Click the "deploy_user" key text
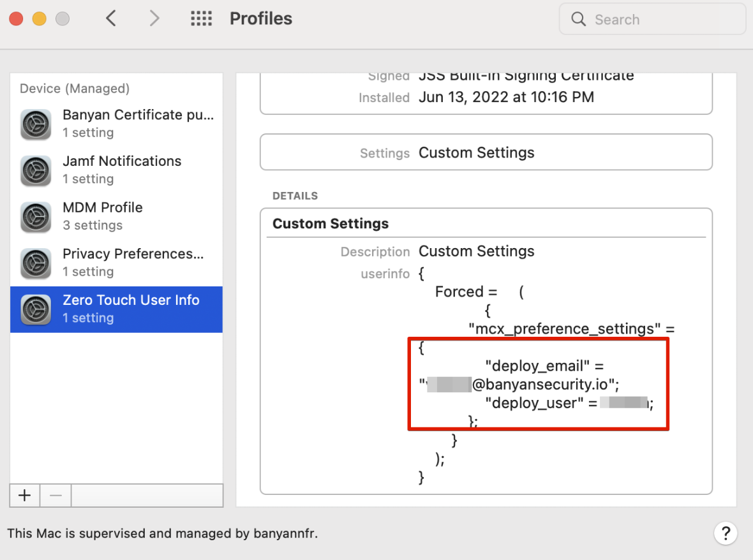Viewport: 753px width, 560px height. [x=535, y=402]
